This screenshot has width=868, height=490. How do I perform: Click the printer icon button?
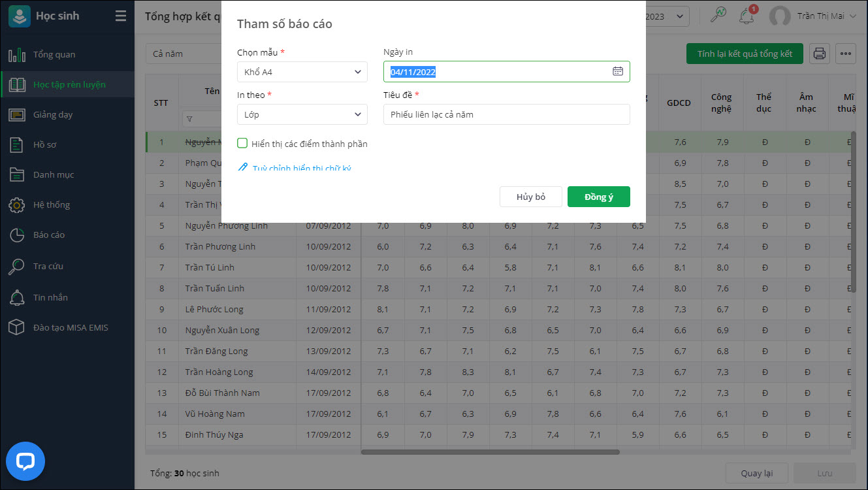tap(820, 54)
